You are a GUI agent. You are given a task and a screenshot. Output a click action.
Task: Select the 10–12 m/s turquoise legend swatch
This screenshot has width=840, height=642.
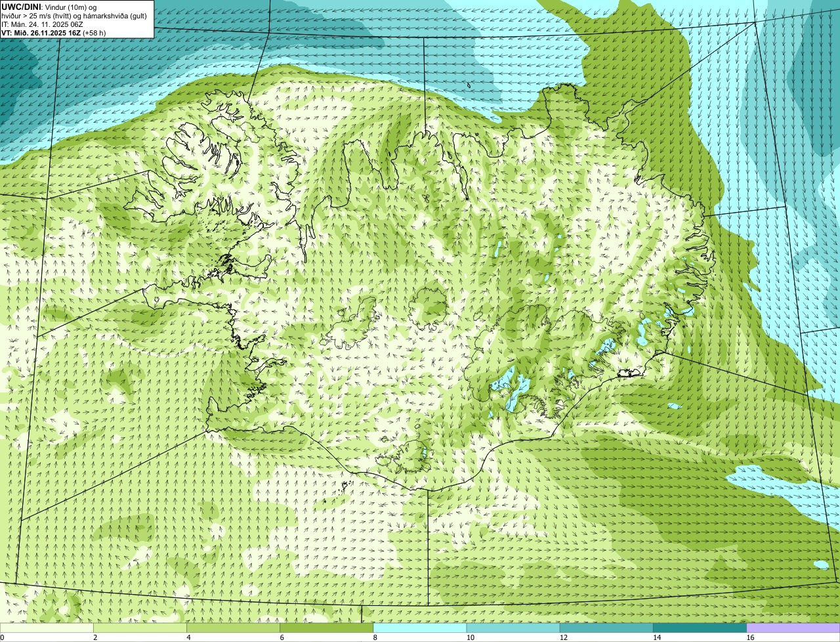[x=513, y=628]
